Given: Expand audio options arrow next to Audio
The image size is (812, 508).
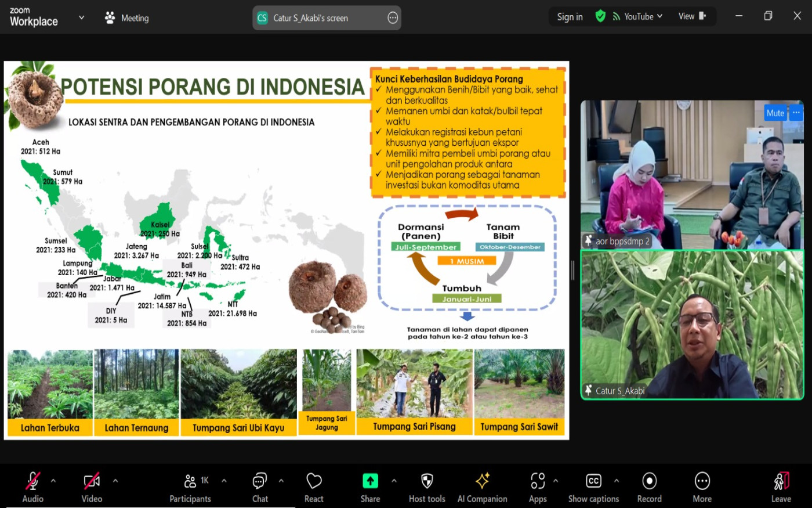Looking at the screenshot, I should click(53, 481).
